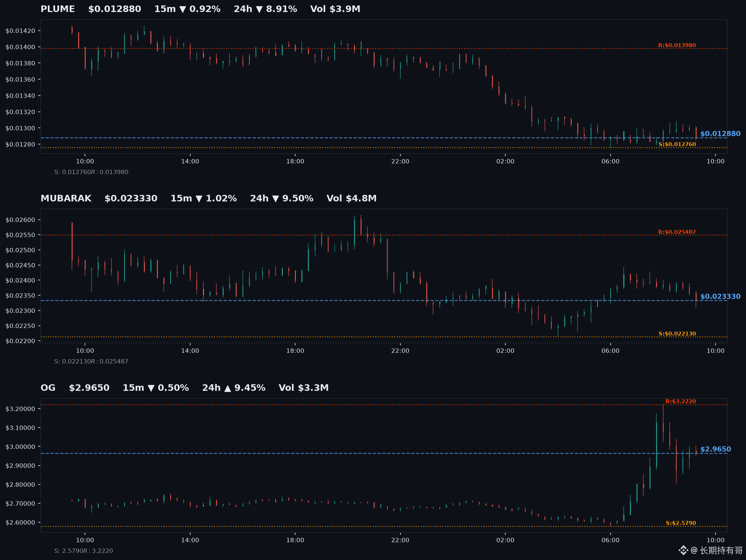Viewport: 746px width, 560px height.
Task: Click "06:00" on the OG time axis
Action: (610, 540)
